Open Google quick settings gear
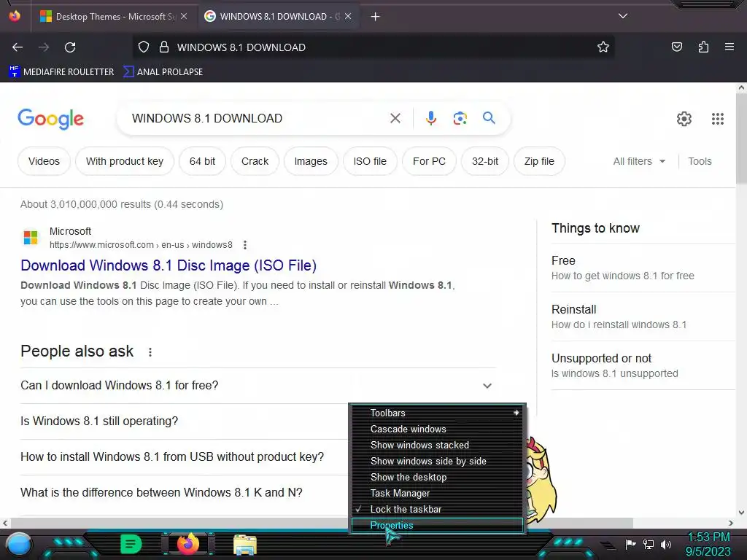The width and height of the screenshot is (747, 560). (x=684, y=119)
